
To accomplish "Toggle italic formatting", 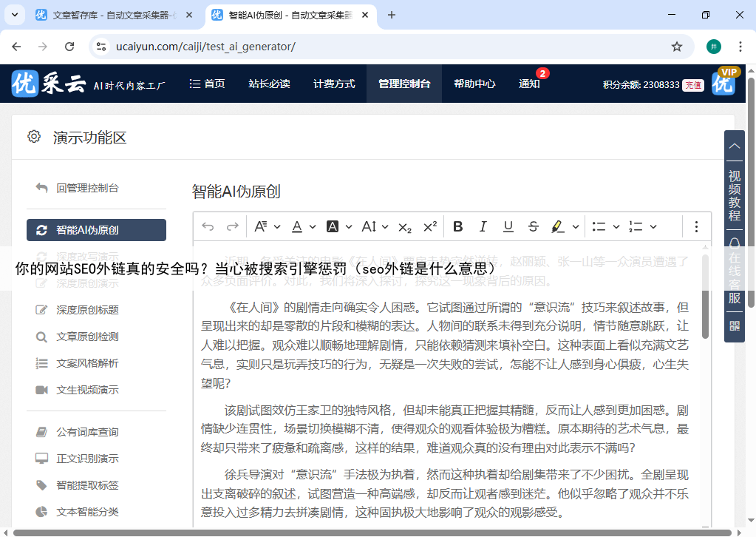I will coord(483,227).
